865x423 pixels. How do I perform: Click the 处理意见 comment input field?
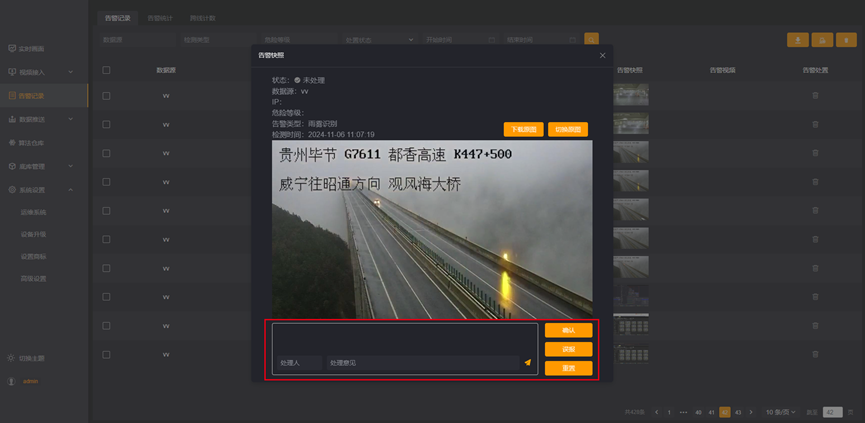coord(423,363)
